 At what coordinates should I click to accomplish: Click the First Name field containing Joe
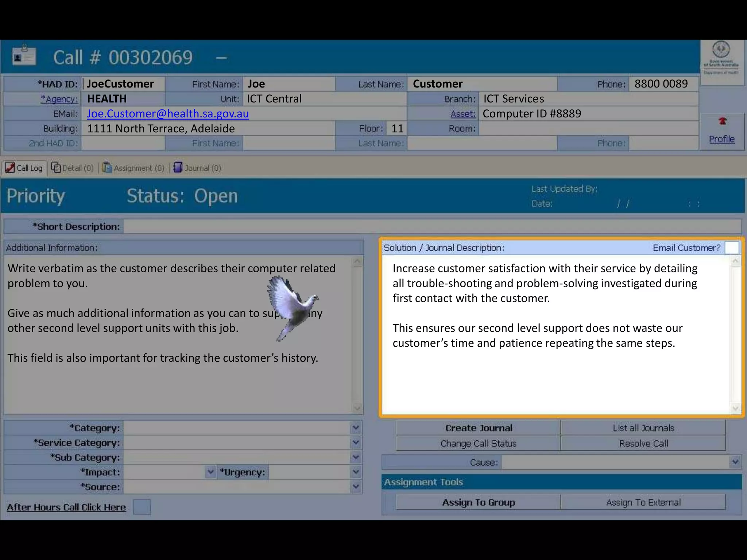289,84
